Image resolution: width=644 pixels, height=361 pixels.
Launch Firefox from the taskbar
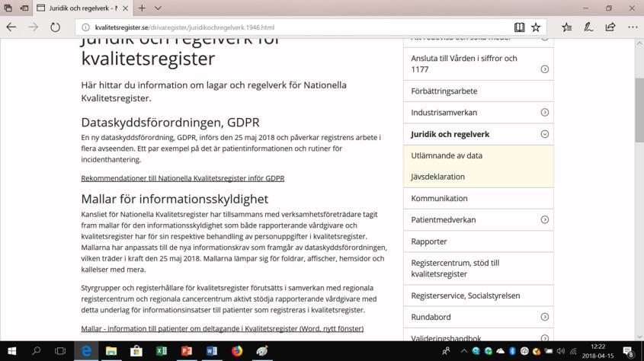click(x=236, y=351)
